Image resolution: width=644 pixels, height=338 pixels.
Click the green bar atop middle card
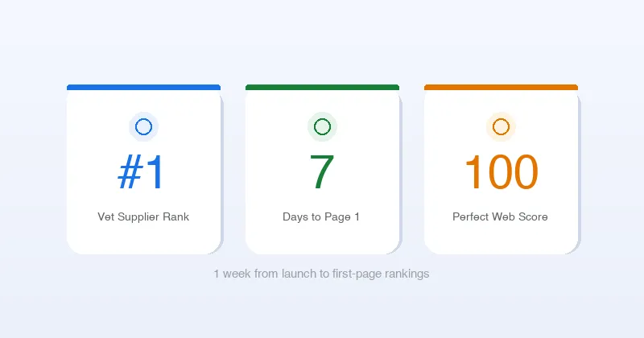click(322, 87)
